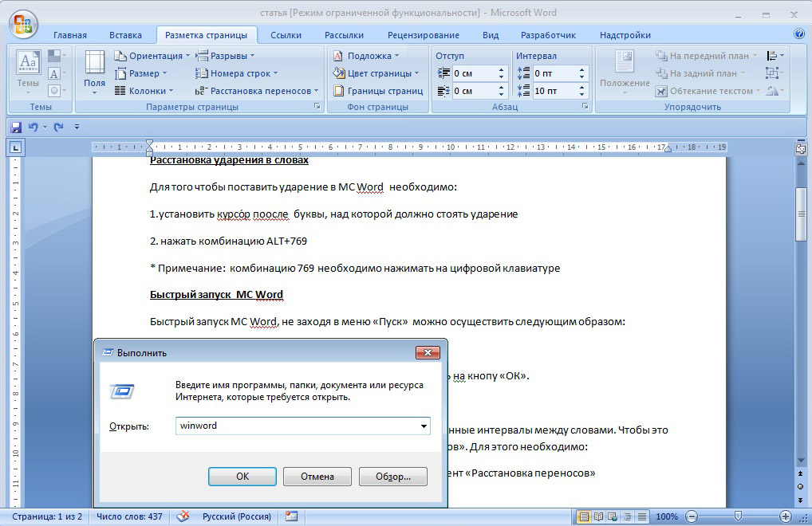Switch to the Разработчик tab
812x526 pixels.
pyautogui.click(x=548, y=35)
